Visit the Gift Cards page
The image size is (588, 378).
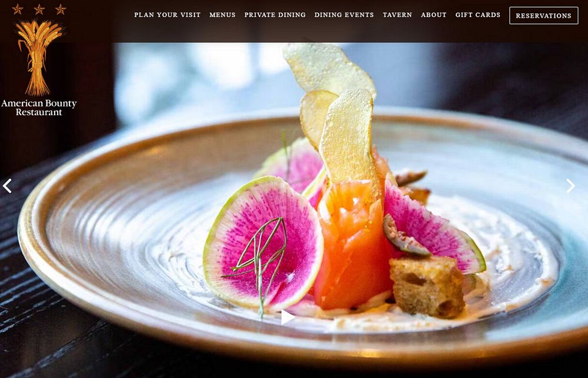click(477, 15)
